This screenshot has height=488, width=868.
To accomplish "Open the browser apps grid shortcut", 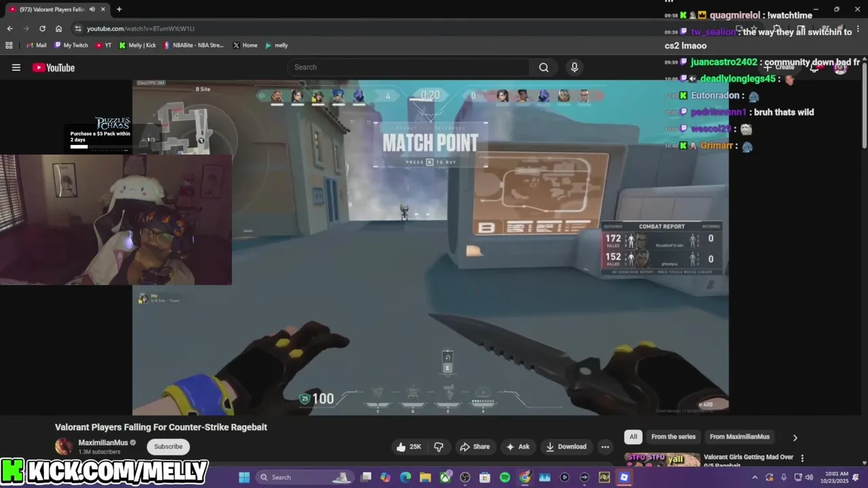I will [x=9, y=45].
